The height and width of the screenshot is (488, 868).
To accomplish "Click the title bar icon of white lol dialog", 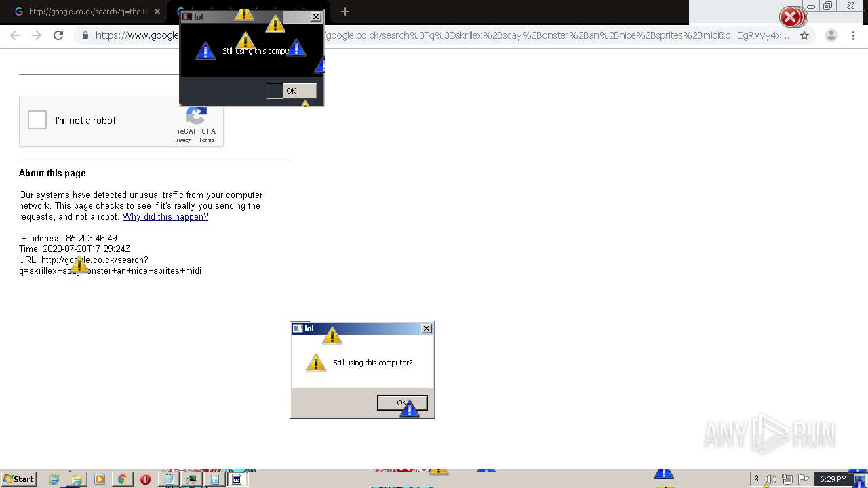I will 298,329.
